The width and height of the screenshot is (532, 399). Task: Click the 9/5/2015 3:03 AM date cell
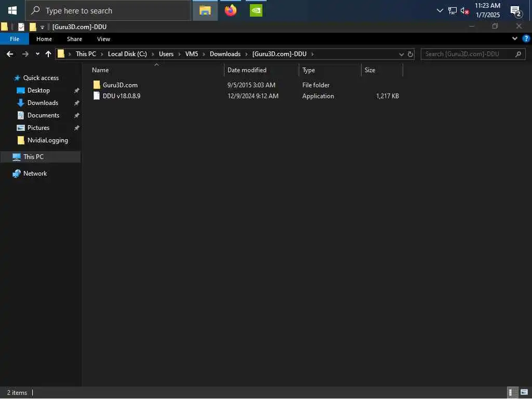coord(251,85)
